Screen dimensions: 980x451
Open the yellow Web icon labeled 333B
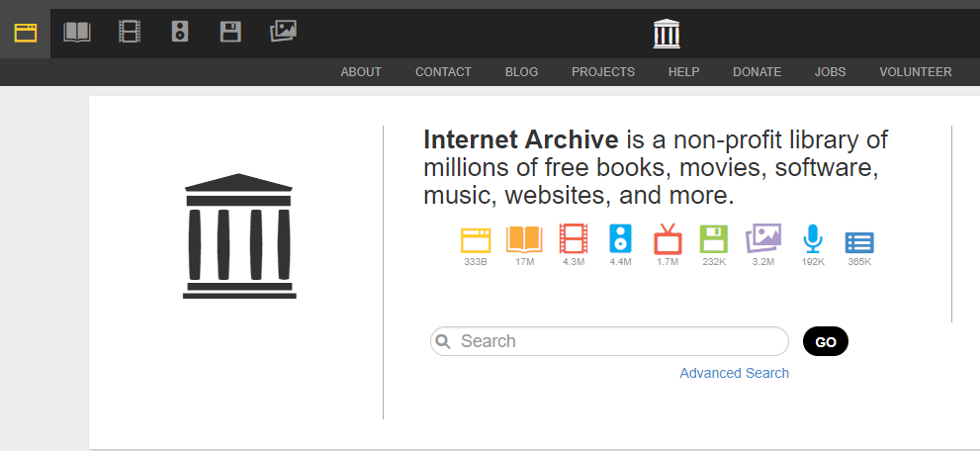click(476, 239)
